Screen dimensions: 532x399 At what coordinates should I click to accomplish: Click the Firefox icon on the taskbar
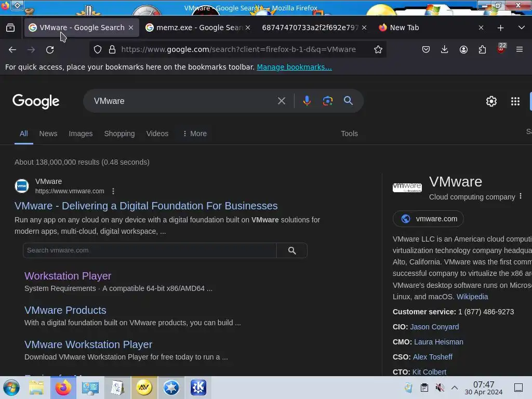click(63, 388)
